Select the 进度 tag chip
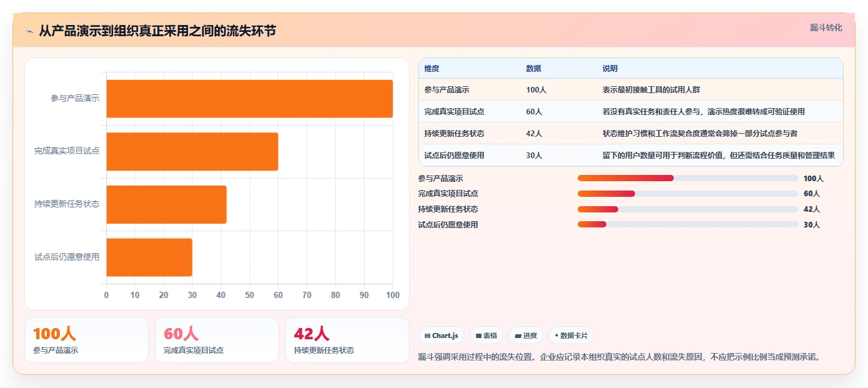 (526, 336)
